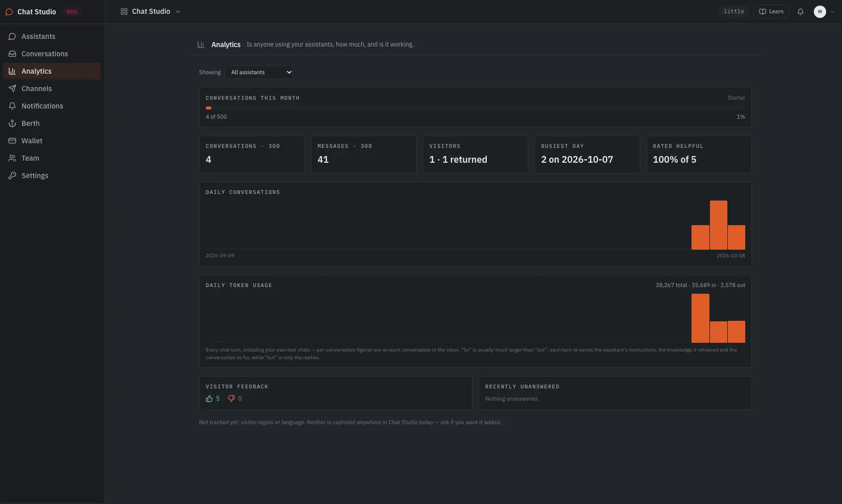Click the '1%' usage percentage

click(741, 117)
